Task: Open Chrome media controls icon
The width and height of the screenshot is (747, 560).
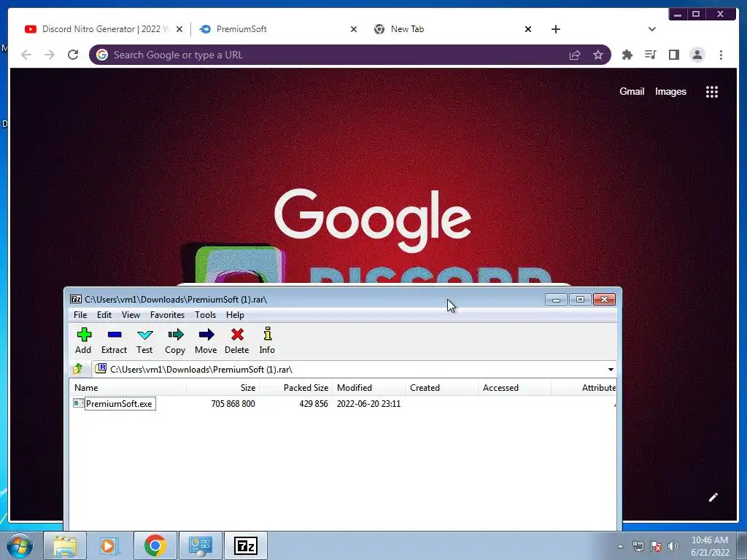Action: [x=650, y=55]
